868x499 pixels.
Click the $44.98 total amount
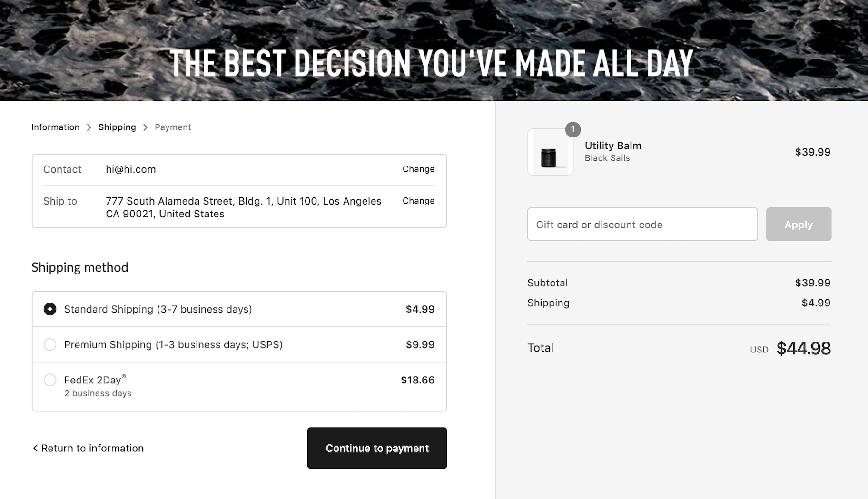tap(803, 349)
